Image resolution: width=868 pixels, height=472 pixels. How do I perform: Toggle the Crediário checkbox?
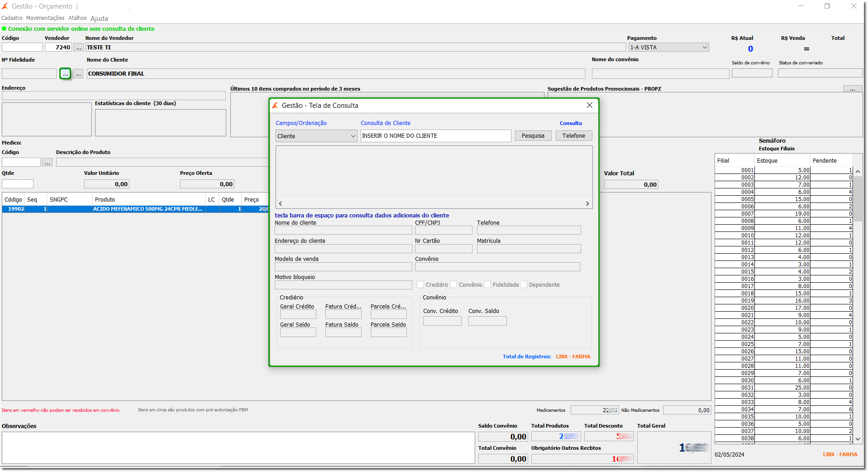420,284
